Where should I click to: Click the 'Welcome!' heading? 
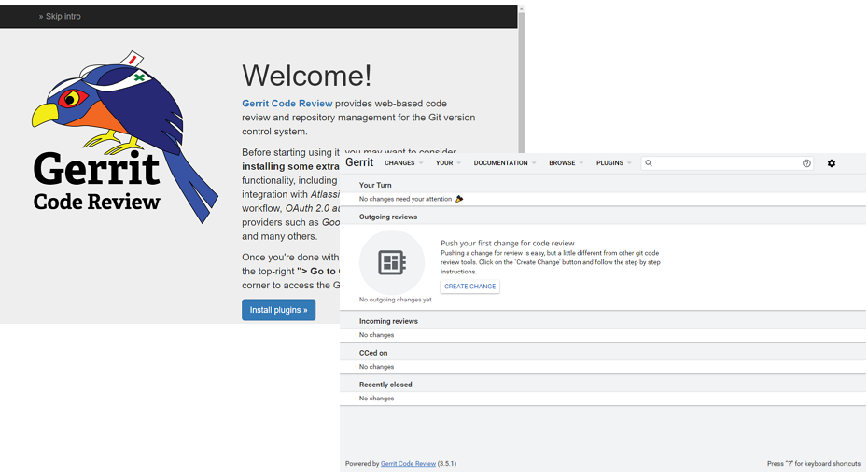tap(307, 76)
